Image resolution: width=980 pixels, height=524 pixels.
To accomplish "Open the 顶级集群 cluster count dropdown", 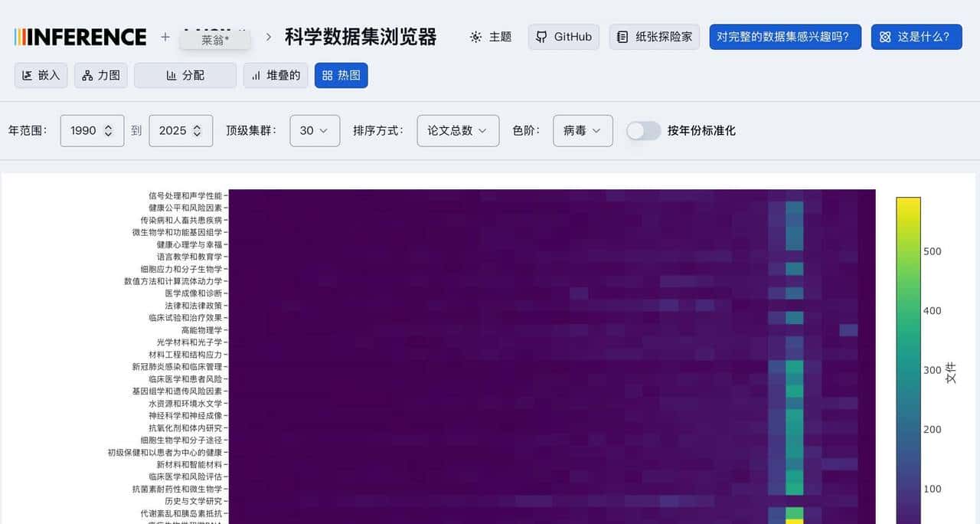I will pos(314,130).
